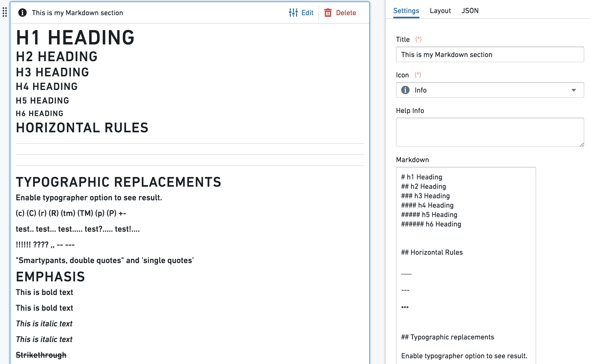
Task: Focus the Title input field
Action: pyautogui.click(x=490, y=54)
